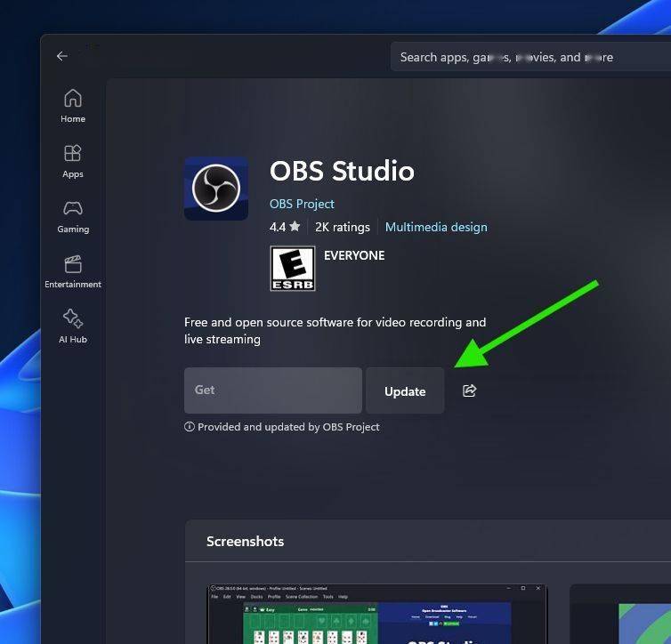Click the Screenshots section header

tap(246, 542)
